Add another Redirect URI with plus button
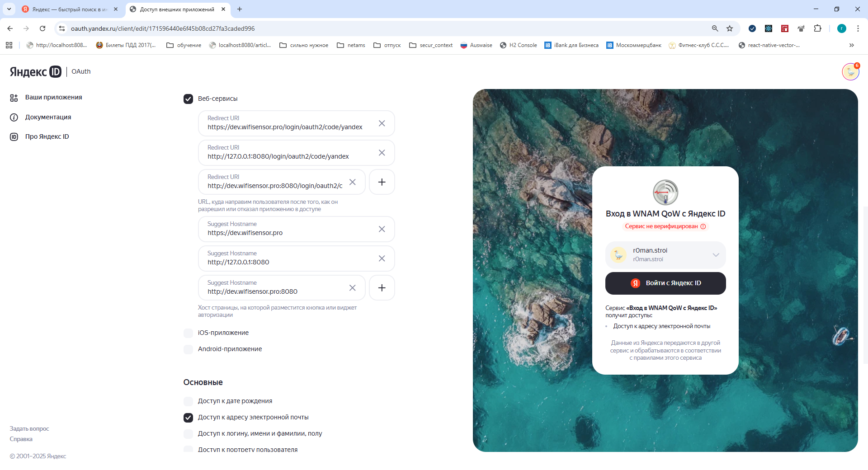The width and height of the screenshot is (868, 470). click(382, 182)
